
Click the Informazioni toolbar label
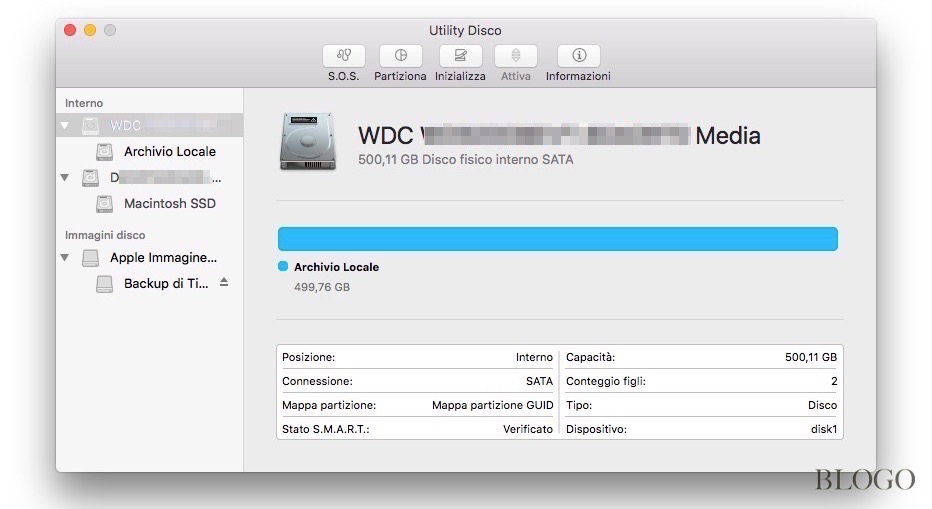point(578,76)
